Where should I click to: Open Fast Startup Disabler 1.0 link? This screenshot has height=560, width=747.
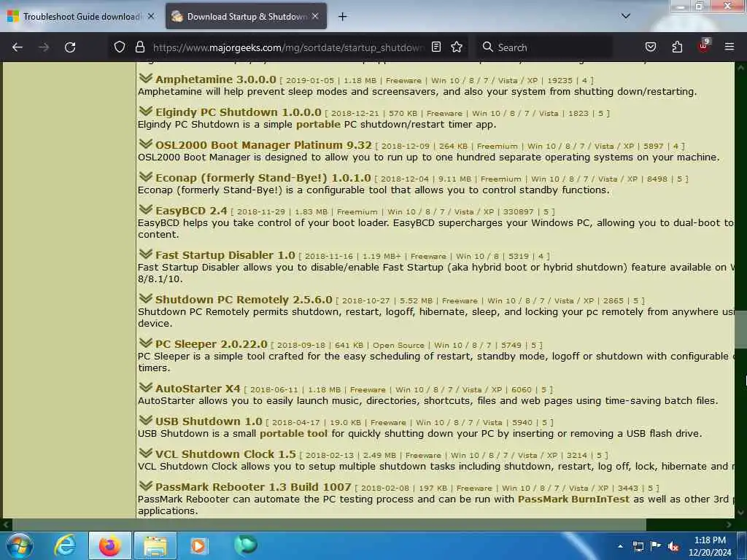click(x=225, y=255)
